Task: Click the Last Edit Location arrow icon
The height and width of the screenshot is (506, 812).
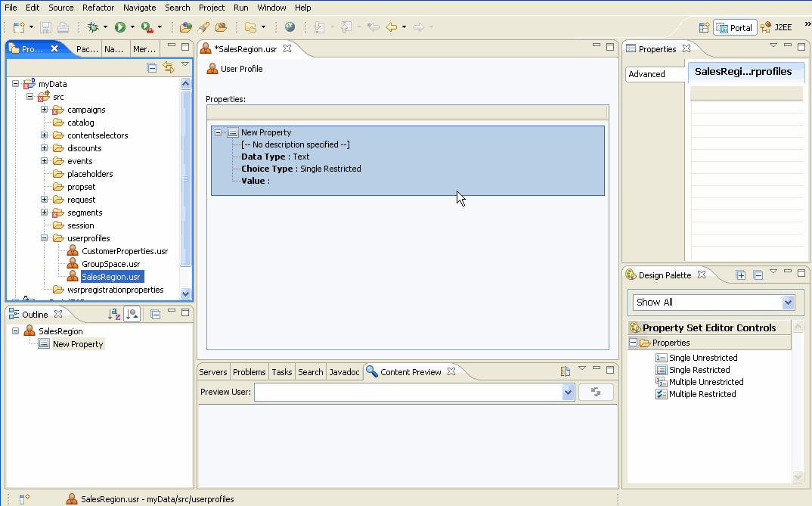Action: (373, 27)
